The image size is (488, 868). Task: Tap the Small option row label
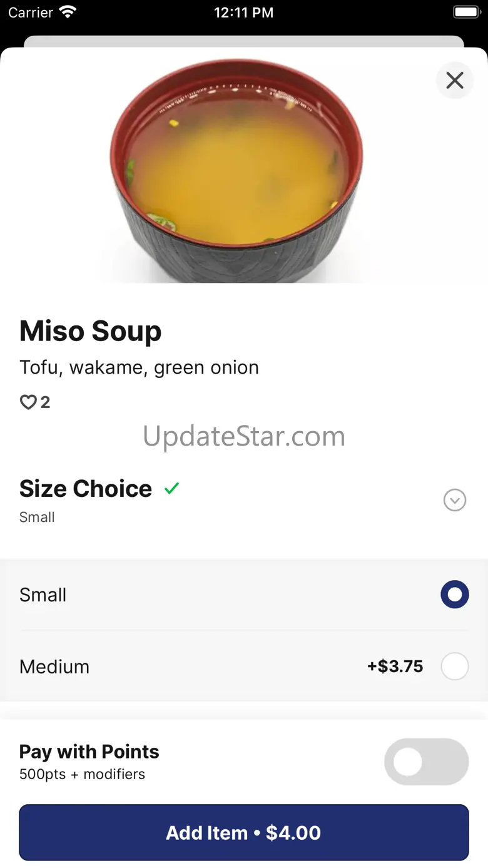(43, 595)
